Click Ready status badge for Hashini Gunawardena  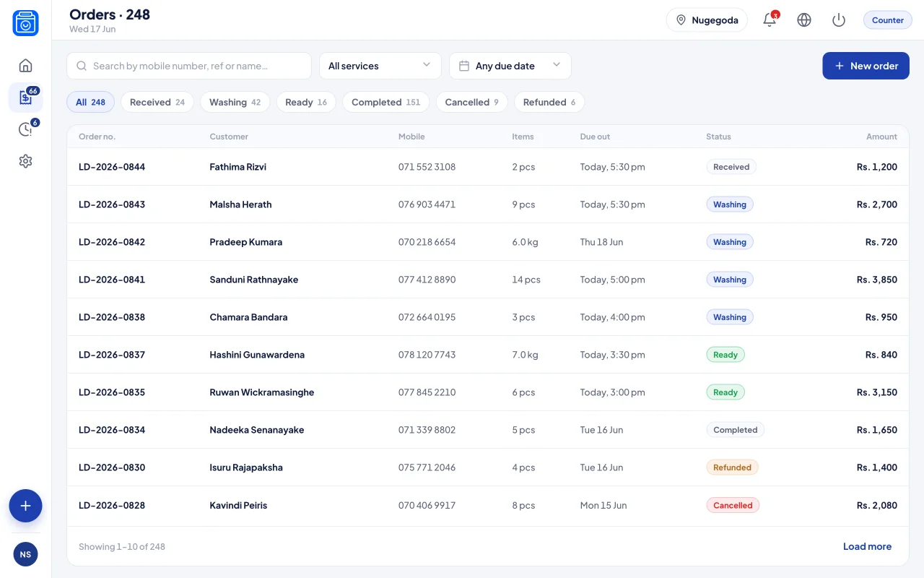pos(725,355)
